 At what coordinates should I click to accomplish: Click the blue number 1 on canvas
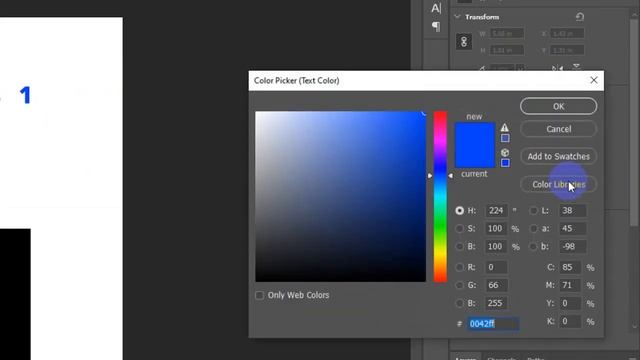click(x=25, y=96)
